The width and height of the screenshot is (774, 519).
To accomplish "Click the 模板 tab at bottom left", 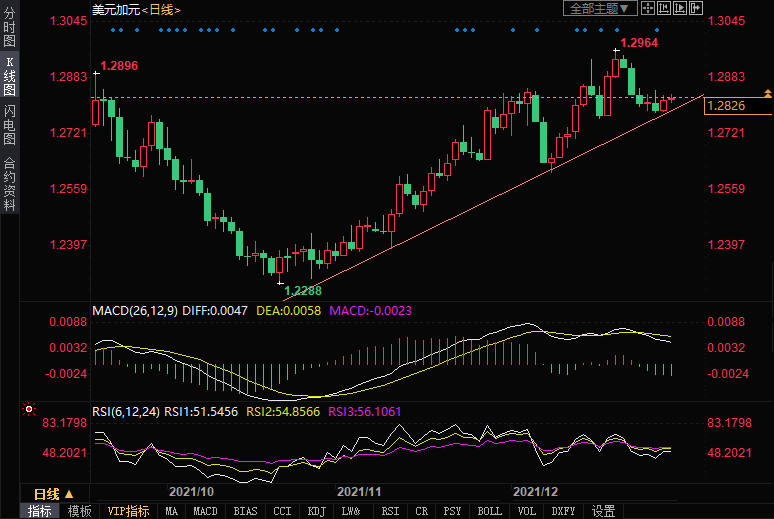I will (79, 511).
